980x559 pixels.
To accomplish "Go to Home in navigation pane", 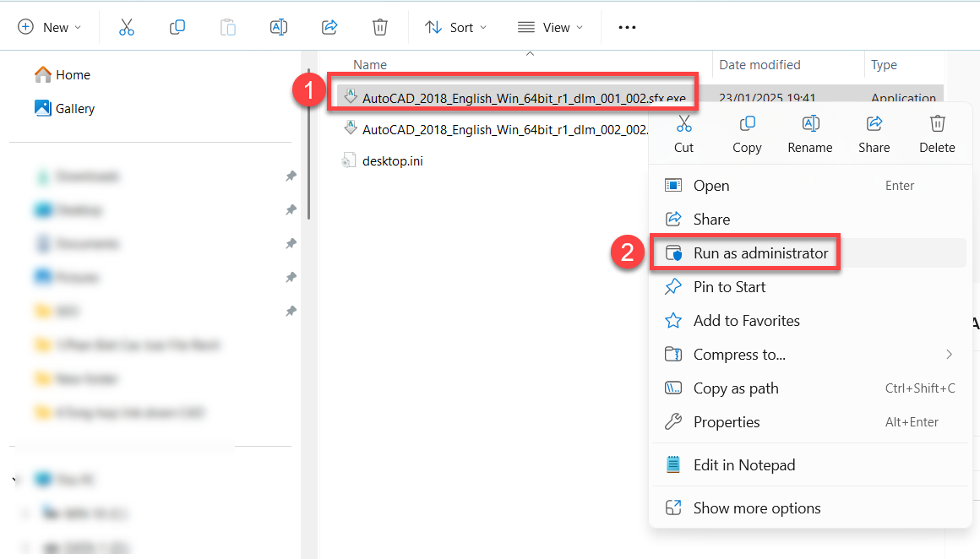I will tap(63, 75).
